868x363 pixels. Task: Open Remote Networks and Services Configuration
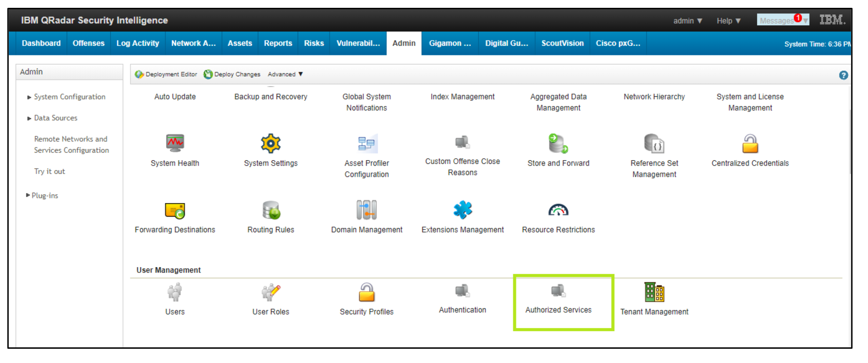71,144
